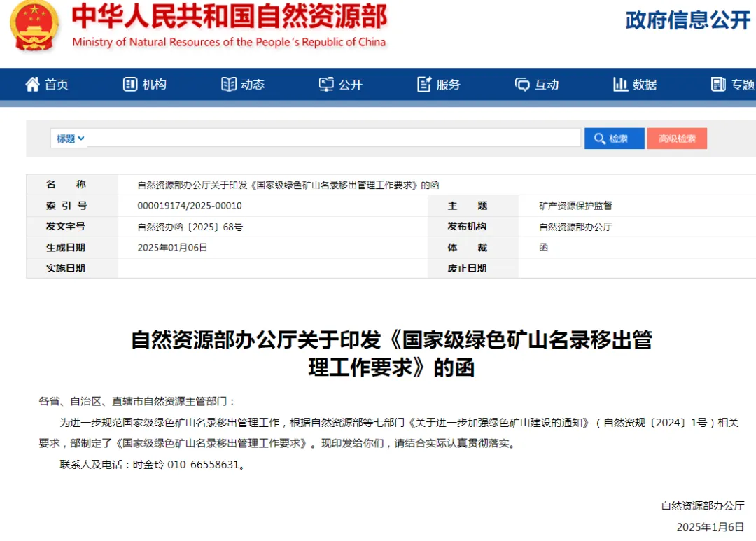Click inside the search input field

point(336,138)
